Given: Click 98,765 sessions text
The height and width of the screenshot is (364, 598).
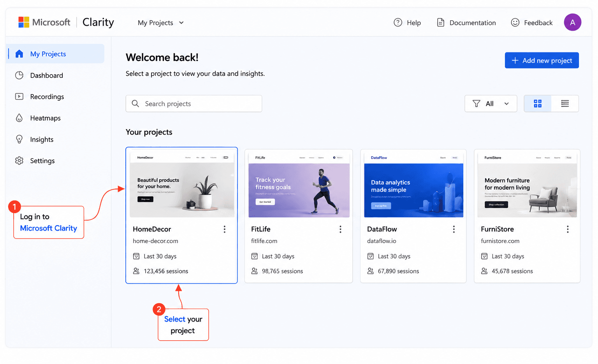Looking at the screenshot, I should coord(282,271).
